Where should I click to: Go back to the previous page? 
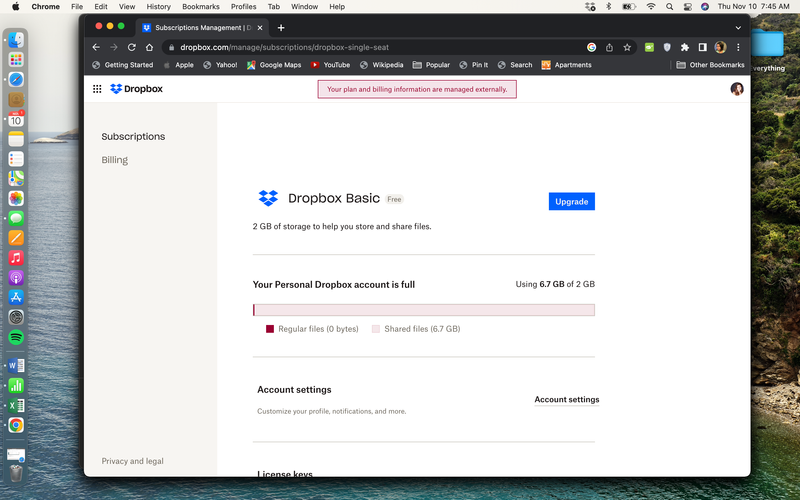coord(96,47)
